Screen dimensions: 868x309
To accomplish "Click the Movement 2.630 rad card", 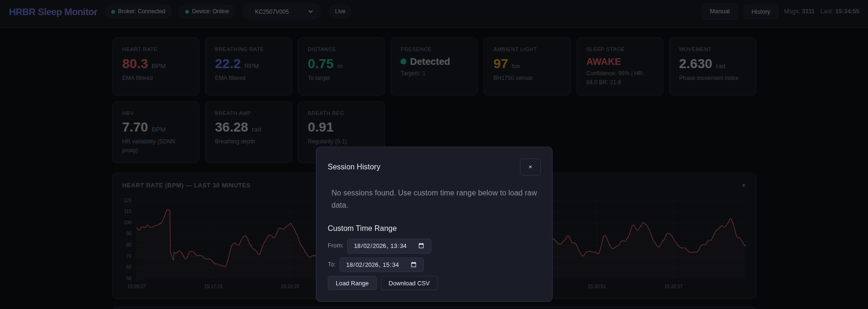I will [x=713, y=66].
